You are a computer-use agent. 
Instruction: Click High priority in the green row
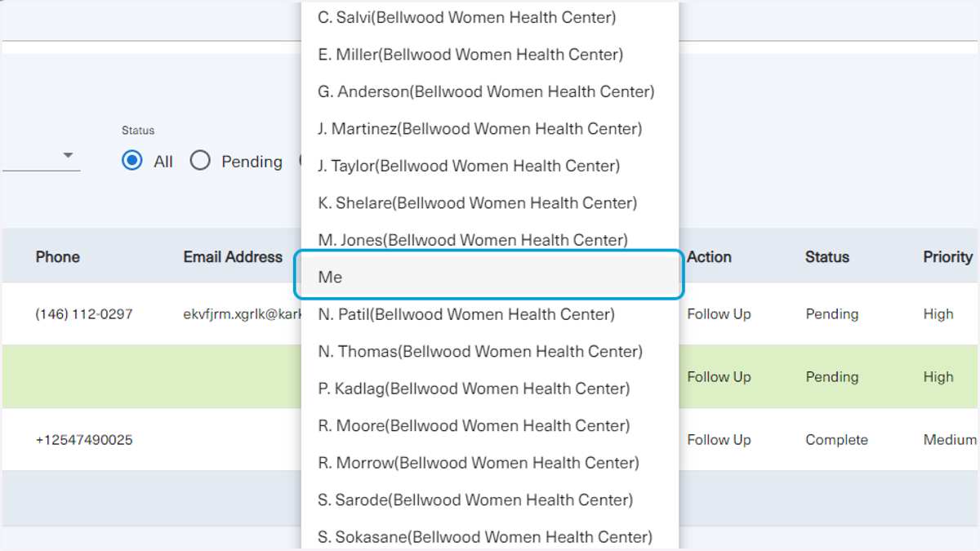[938, 377]
